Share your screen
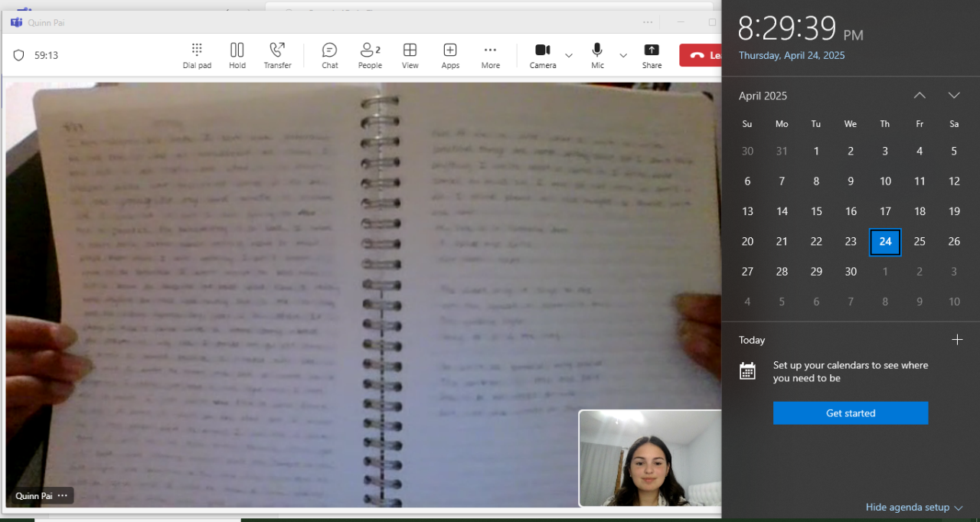 [x=652, y=55]
